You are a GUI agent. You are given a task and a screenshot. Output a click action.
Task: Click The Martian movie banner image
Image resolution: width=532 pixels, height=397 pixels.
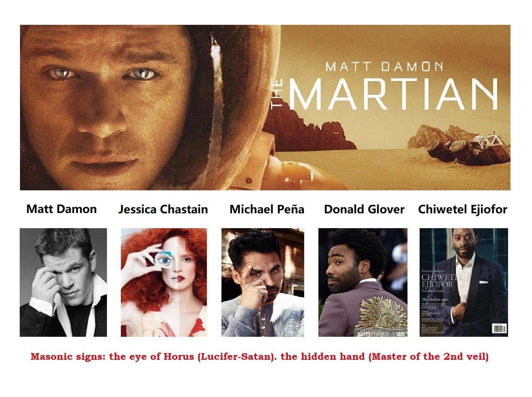point(265,107)
